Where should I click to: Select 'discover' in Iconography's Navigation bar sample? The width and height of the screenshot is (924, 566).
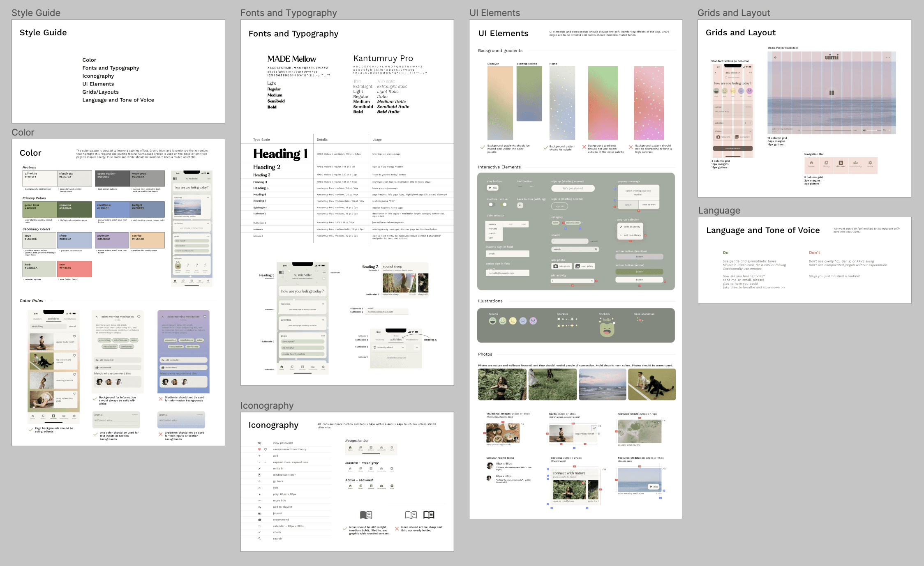[371, 448]
